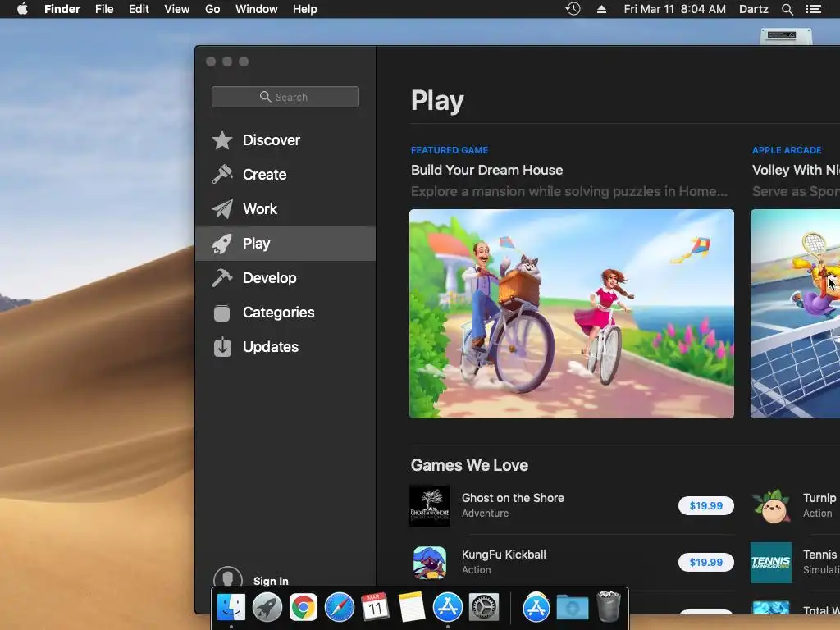The width and height of the screenshot is (840, 630).
Task: Open the Applications folder in the Dock
Action: 536,608
